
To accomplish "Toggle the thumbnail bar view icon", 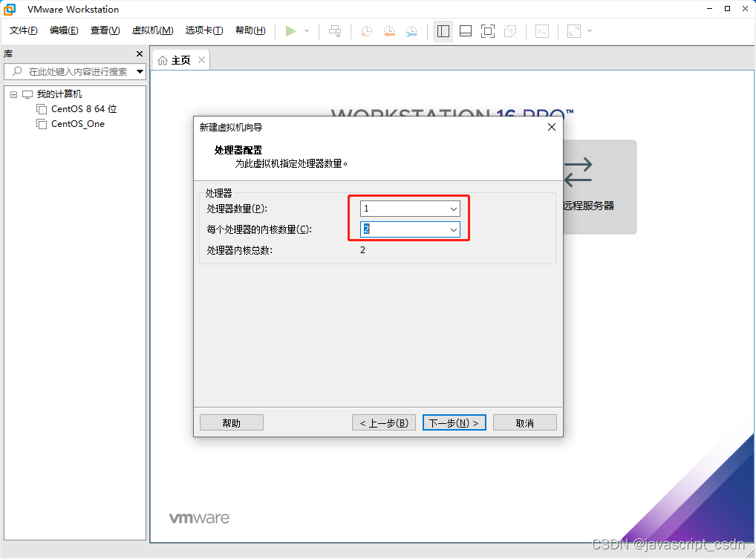I will [x=466, y=31].
